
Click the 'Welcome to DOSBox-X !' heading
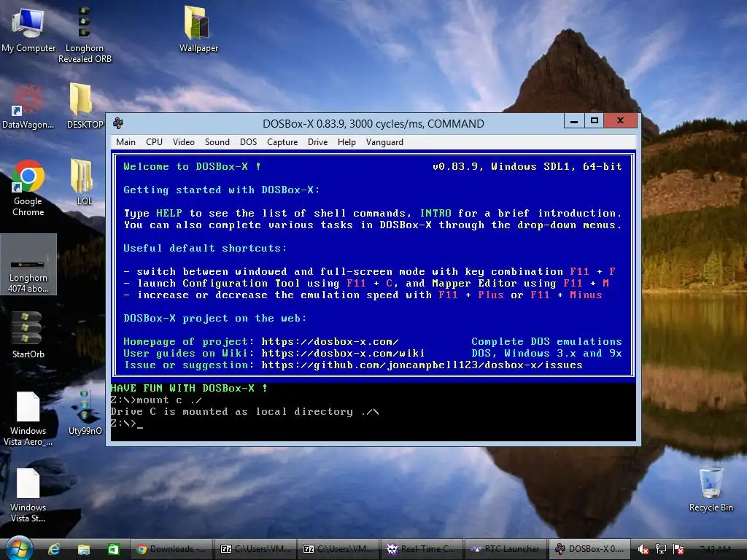coord(192,167)
